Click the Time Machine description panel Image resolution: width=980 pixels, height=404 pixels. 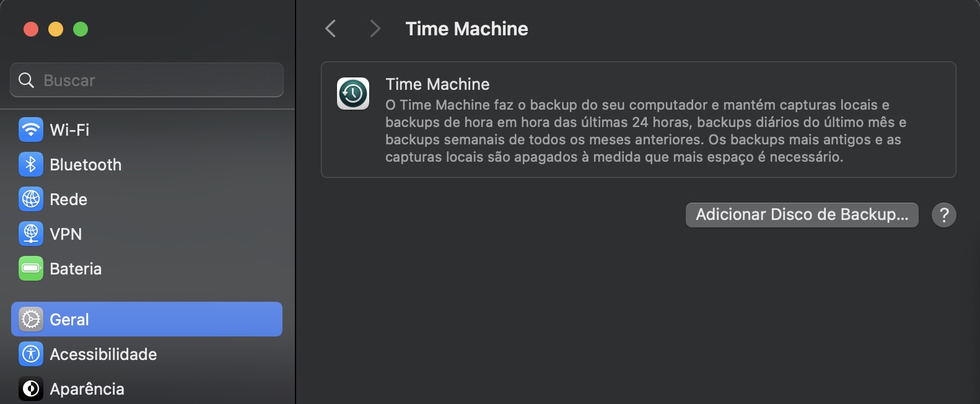tap(638, 122)
